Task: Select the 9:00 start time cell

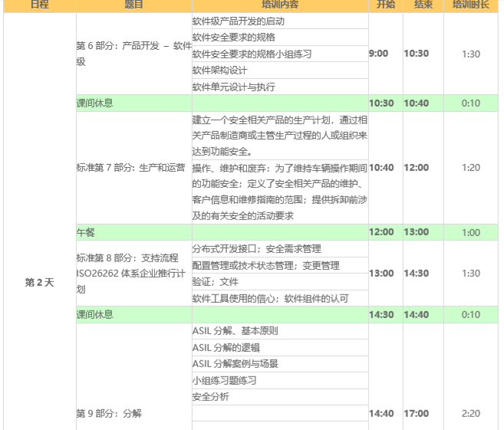Action: point(378,54)
